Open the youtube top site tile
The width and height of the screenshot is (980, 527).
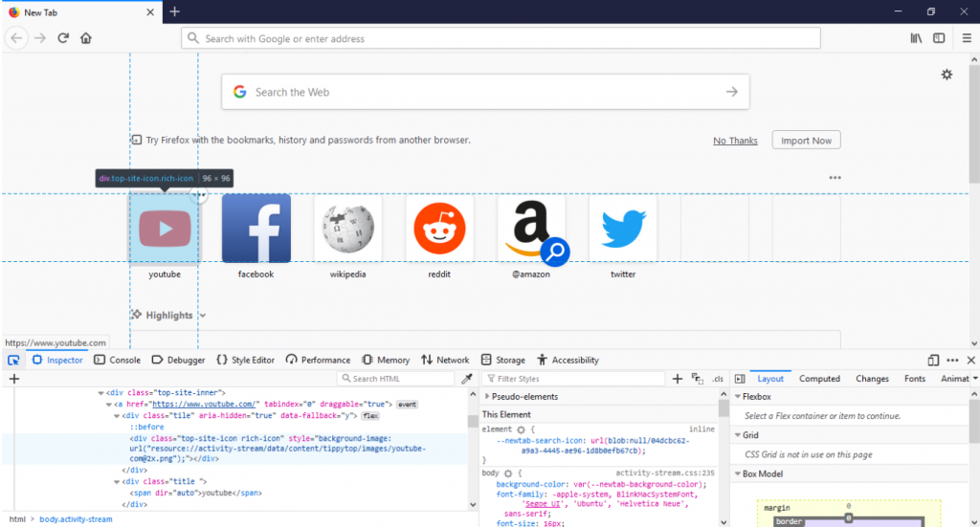[x=165, y=228]
